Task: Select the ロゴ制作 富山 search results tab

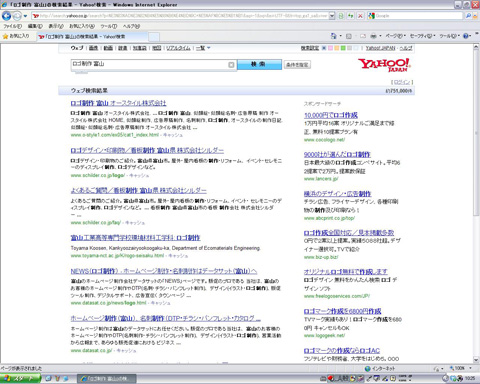Action: pos(91,36)
